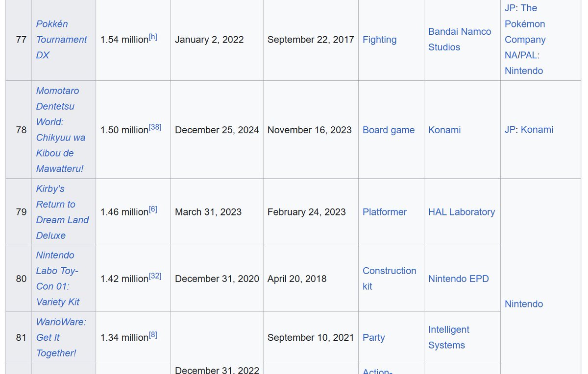Open the Nintendo link under NA/PAL
Viewport: 588px width, 374px height.
524,71
